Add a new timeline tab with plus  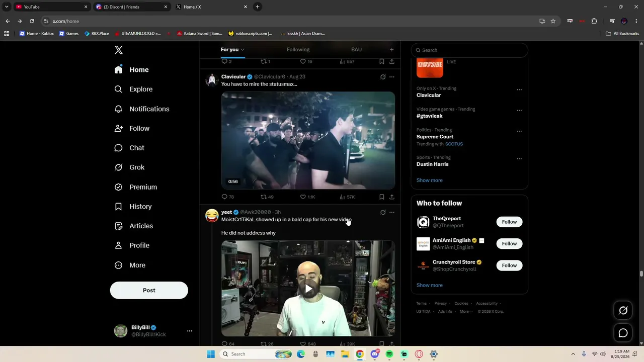pyautogui.click(x=391, y=49)
